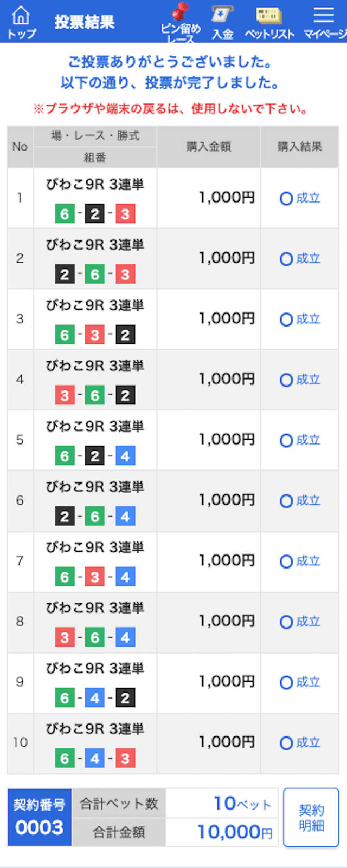The height and width of the screenshot is (868, 347).
Task: Select the びわこ9R 3連単 label in row 9
Action: coord(95,668)
